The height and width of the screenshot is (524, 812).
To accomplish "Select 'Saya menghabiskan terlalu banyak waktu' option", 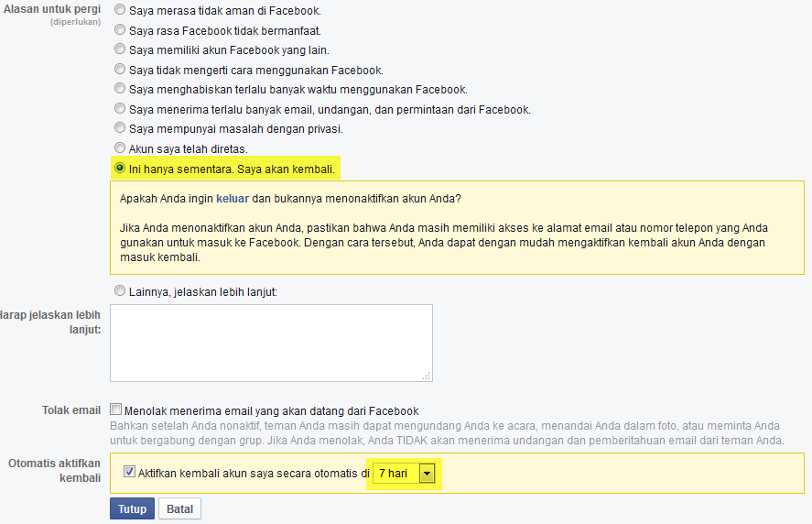I will coord(120,89).
